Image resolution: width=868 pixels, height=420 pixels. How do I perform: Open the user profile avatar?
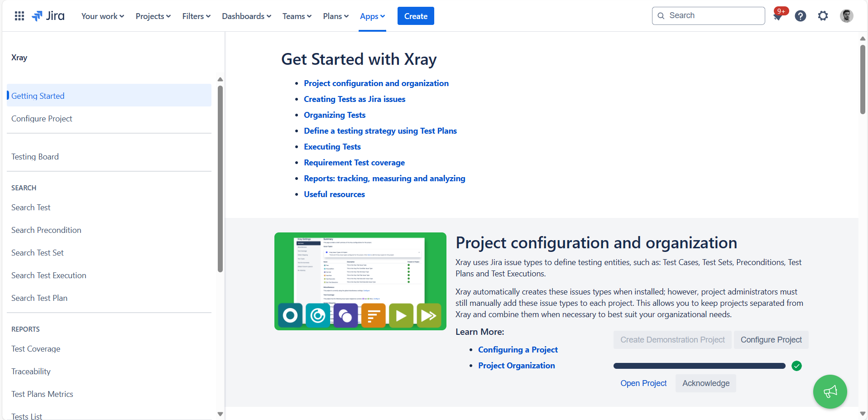pyautogui.click(x=846, y=16)
